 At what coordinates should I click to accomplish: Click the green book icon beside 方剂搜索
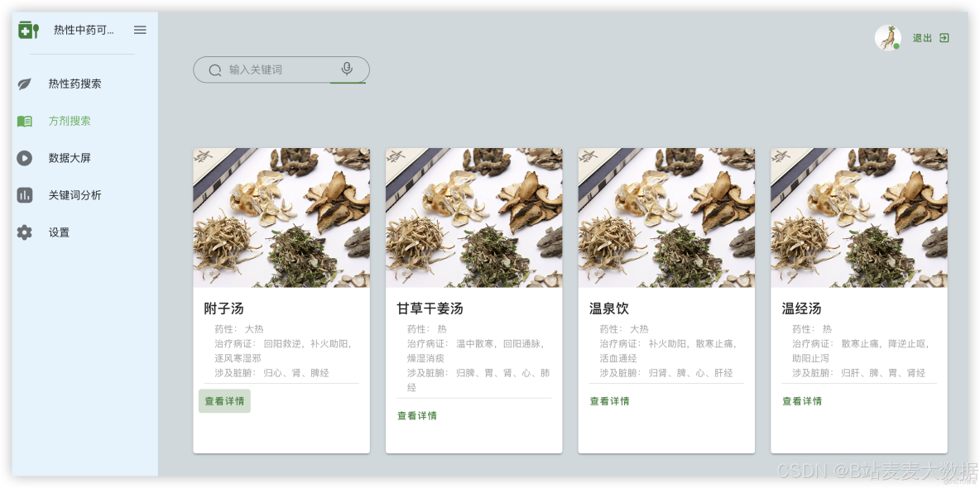24,120
